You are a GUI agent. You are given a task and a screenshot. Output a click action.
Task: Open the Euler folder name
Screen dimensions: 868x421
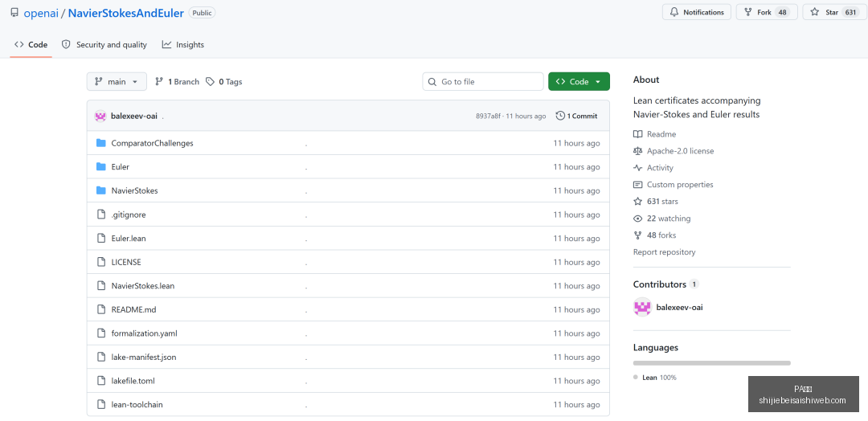pyautogui.click(x=120, y=166)
